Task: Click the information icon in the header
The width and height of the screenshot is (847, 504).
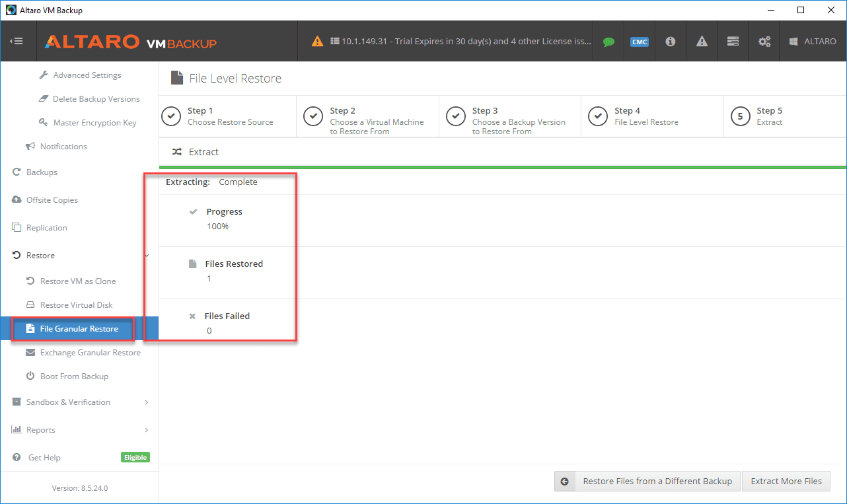Action: (670, 41)
